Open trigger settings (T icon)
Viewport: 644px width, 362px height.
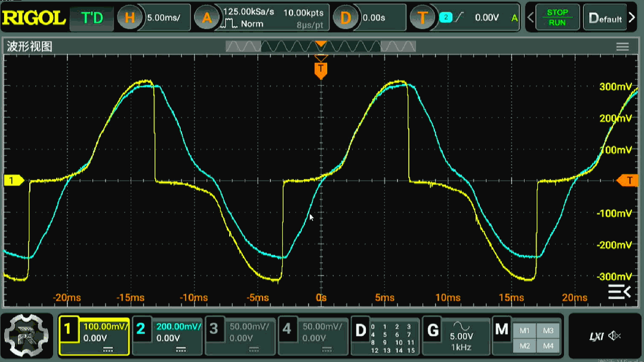coord(423,18)
